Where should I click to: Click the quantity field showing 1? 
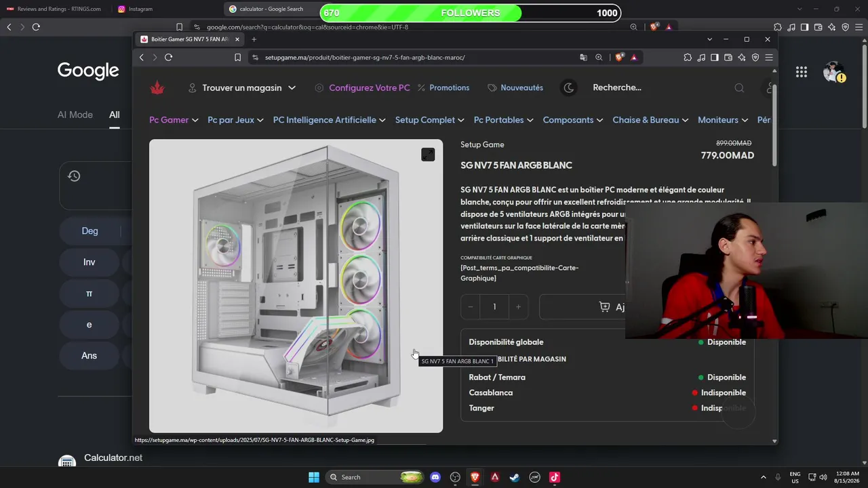[x=494, y=307]
